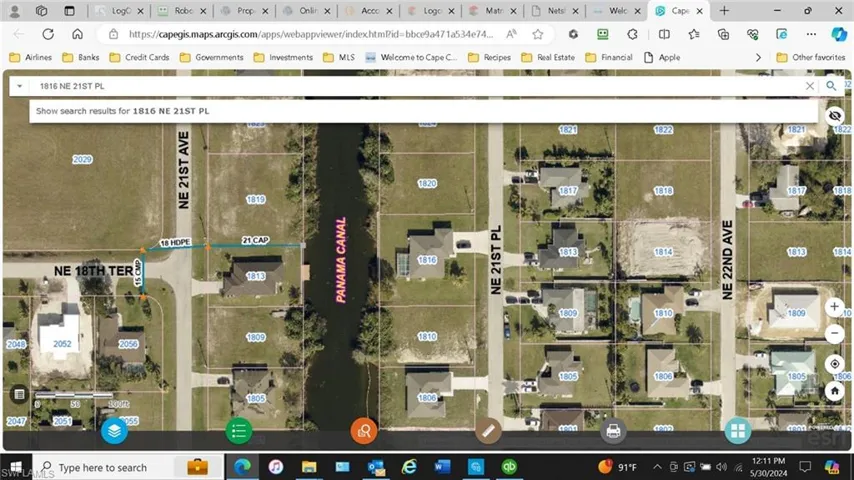Open the Measurement ruler widget
This screenshot has width=854, height=480.
click(488, 431)
